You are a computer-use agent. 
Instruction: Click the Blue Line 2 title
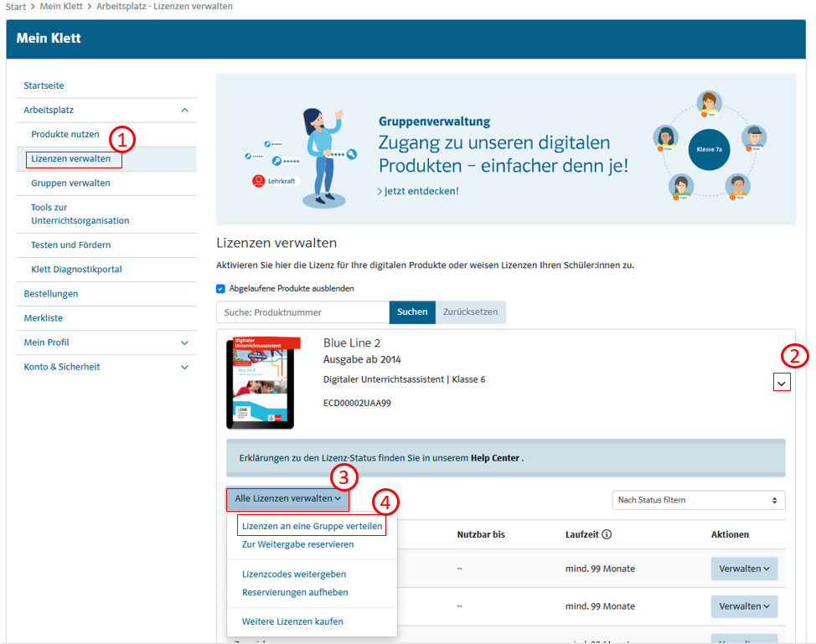[x=352, y=343]
